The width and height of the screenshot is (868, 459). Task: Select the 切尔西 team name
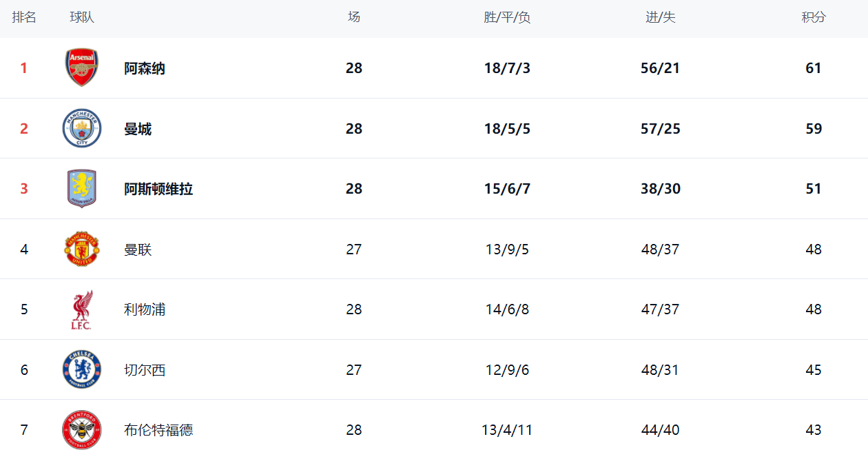(145, 370)
